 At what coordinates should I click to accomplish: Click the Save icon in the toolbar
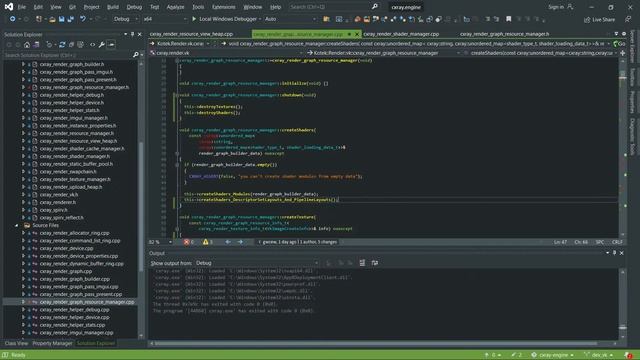61,19
